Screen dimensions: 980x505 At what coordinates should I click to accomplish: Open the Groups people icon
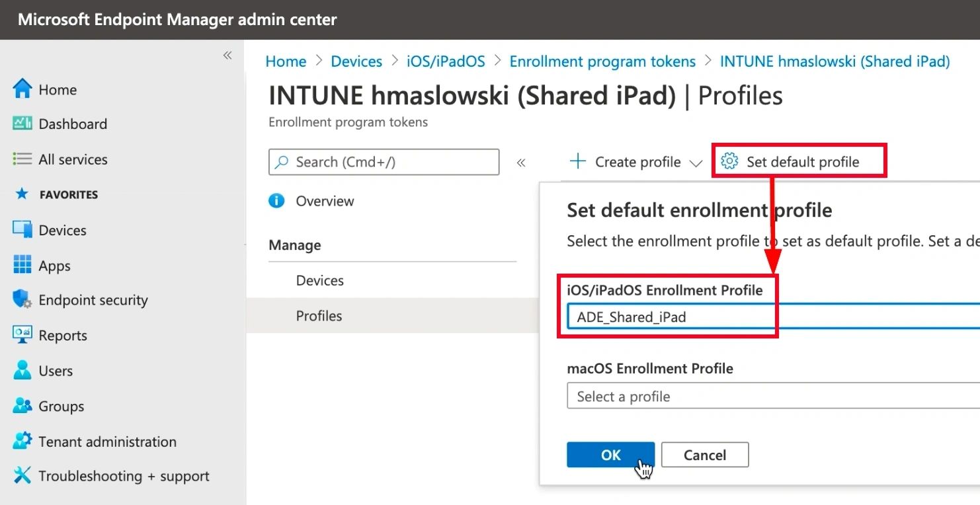[x=22, y=406]
